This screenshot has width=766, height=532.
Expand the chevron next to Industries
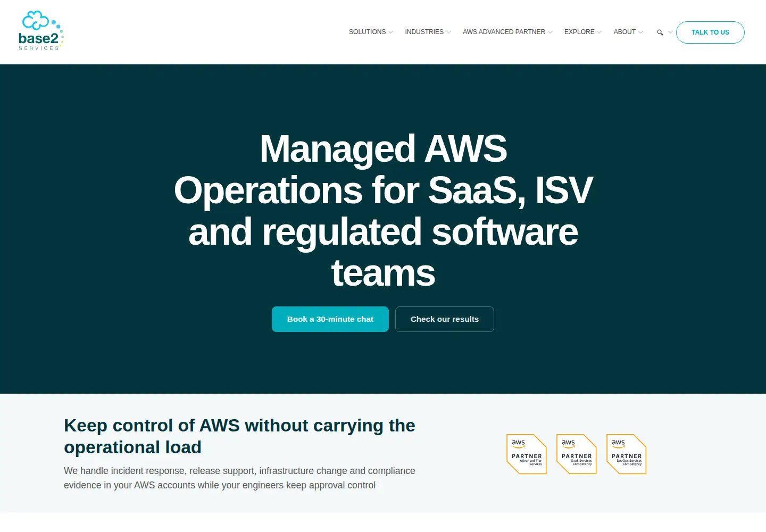point(448,32)
